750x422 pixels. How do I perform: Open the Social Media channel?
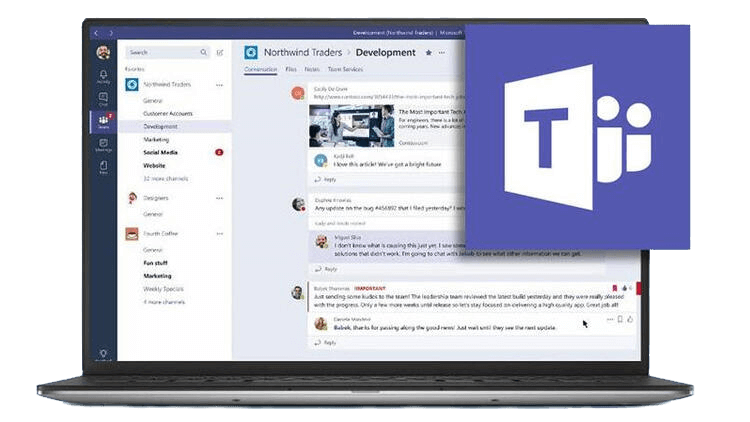(161, 153)
